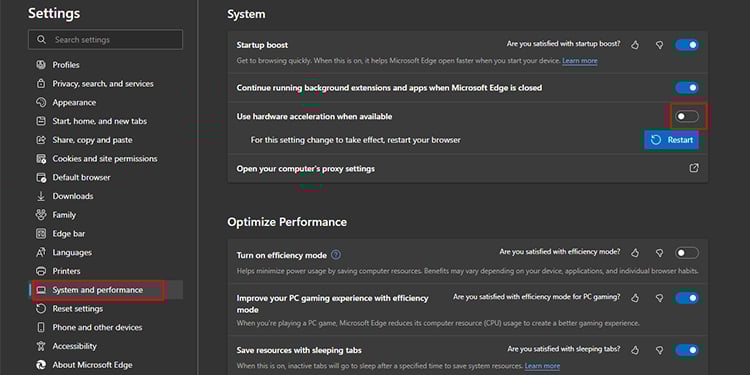
Task: Click the Family icon in sidebar
Action: point(41,215)
